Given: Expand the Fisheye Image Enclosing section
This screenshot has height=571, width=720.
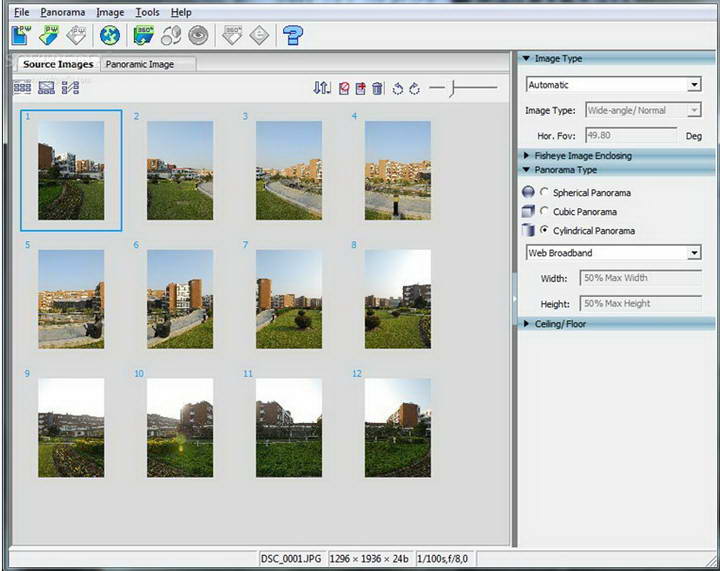Looking at the screenshot, I should [x=582, y=156].
